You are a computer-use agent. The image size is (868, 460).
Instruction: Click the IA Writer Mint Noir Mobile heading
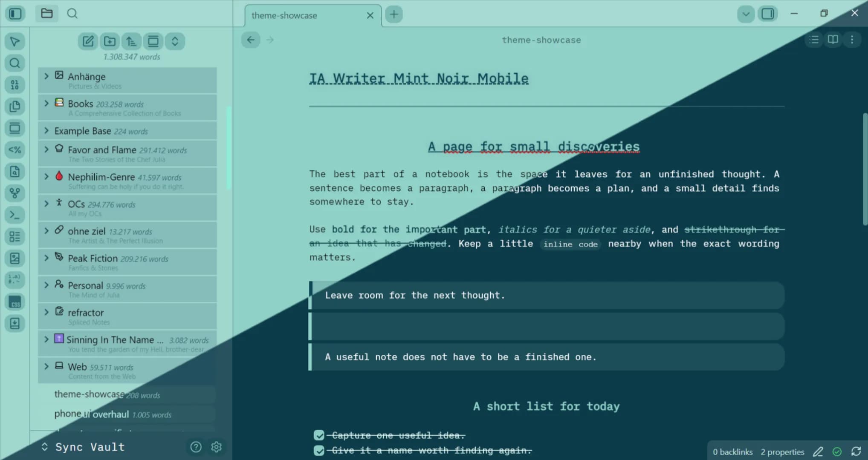[x=419, y=79]
